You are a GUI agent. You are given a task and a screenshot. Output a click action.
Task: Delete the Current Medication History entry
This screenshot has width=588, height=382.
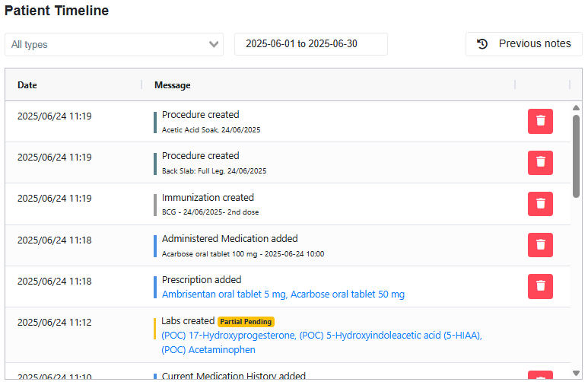pyautogui.click(x=540, y=376)
